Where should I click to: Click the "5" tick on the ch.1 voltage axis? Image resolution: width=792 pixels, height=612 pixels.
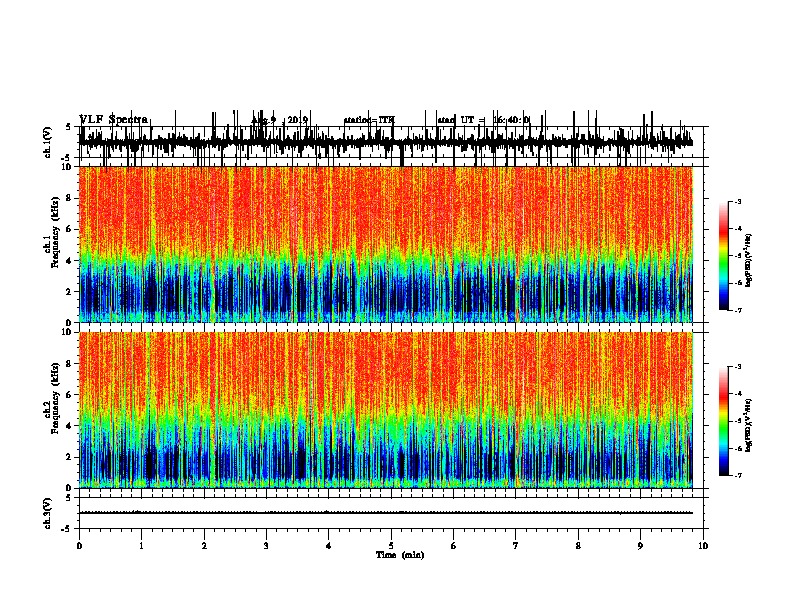click(69, 127)
